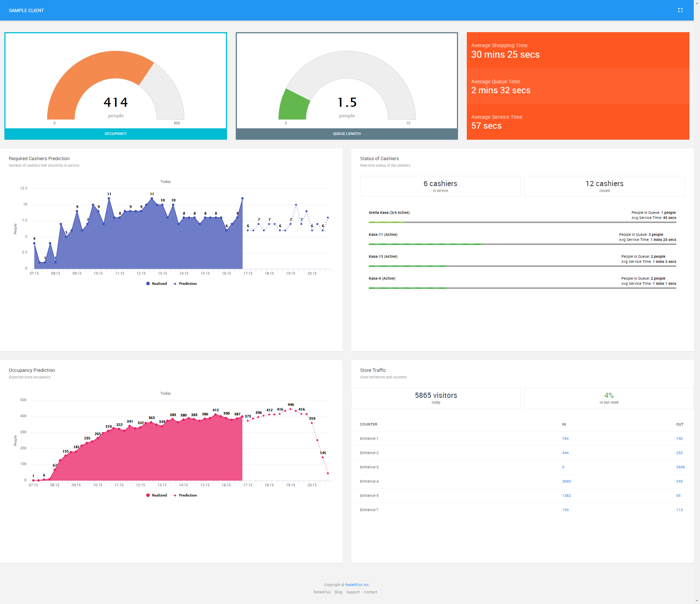Image resolution: width=700 pixels, height=604 pixels.
Task: Open the RetailFlux Inc. copyright link
Action: tap(357, 585)
